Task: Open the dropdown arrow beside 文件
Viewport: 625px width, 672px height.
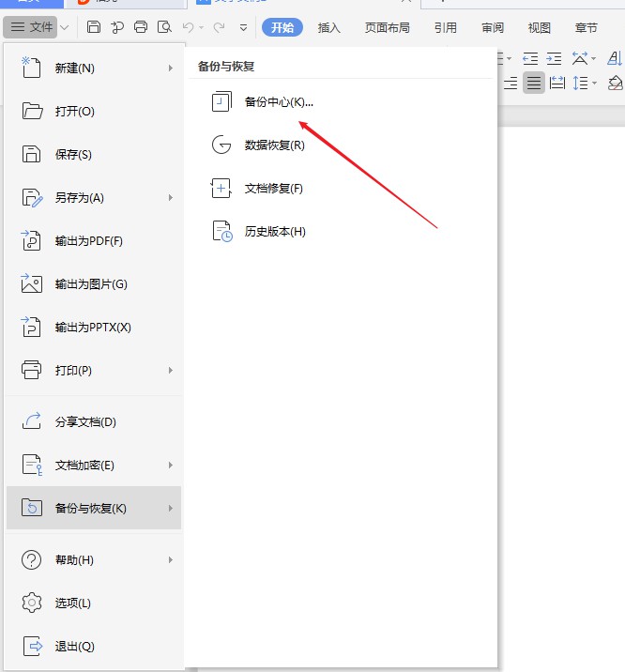Action: [x=64, y=27]
